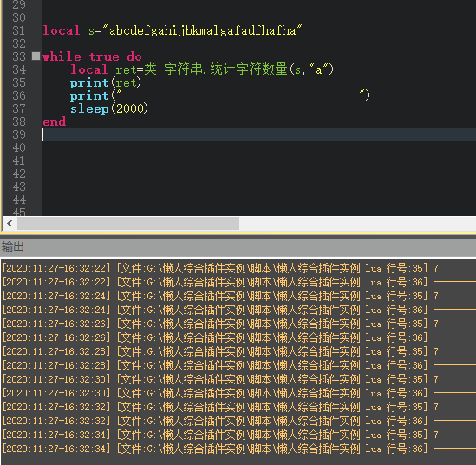Click the editor horizontal scrollbar thumb
Viewport: 476px width, 465px height.
tap(128, 224)
